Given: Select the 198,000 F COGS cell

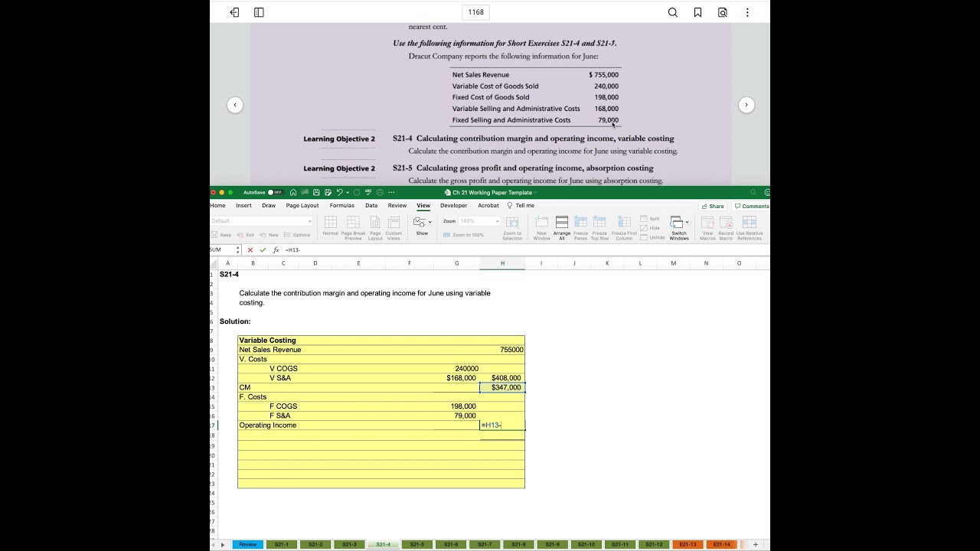Looking at the screenshot, I should tap(457, 406).
